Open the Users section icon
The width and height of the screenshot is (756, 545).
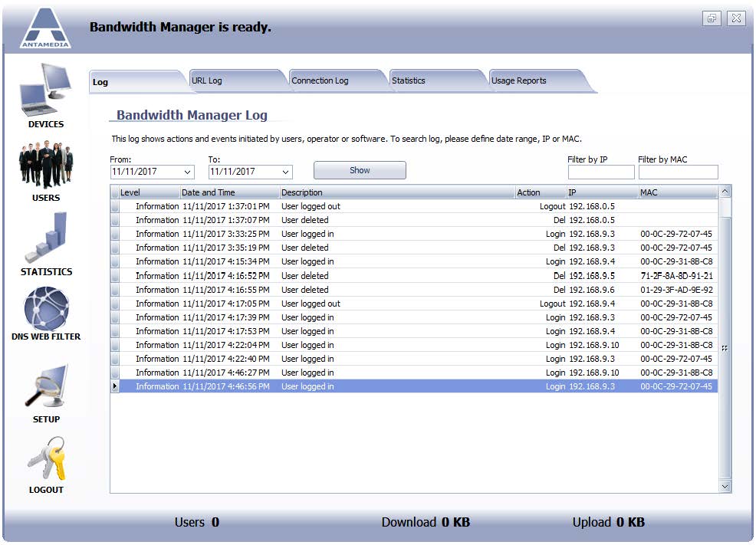click(x=46, y=164)
